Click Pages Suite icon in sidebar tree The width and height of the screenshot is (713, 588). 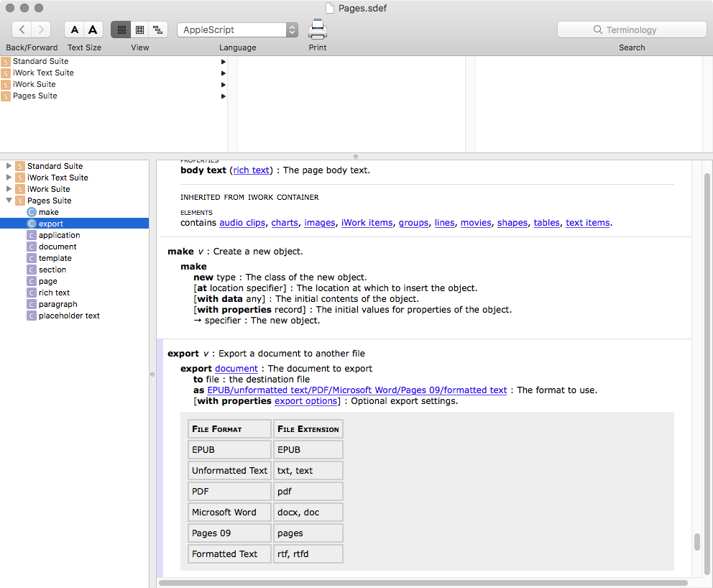(x=20, y=201)
